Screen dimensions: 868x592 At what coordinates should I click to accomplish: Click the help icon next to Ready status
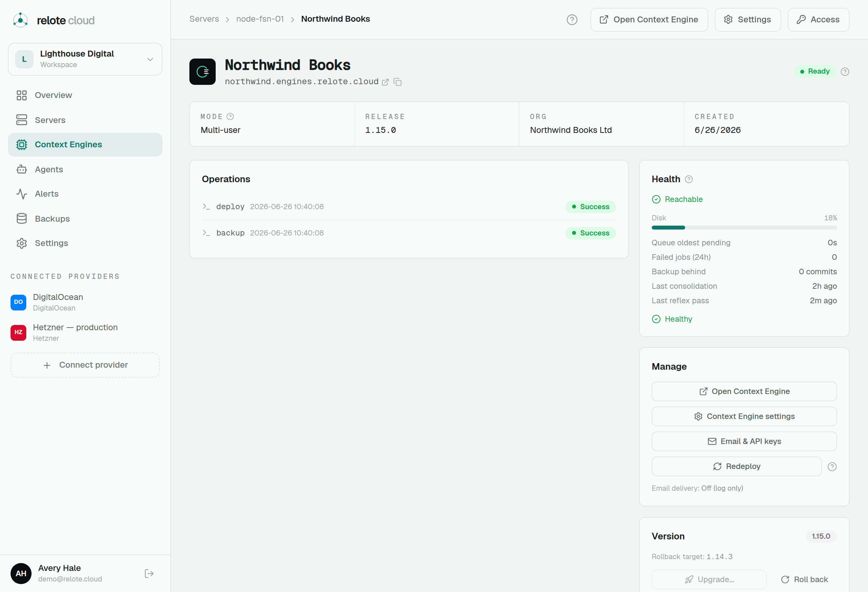[845, 72]
